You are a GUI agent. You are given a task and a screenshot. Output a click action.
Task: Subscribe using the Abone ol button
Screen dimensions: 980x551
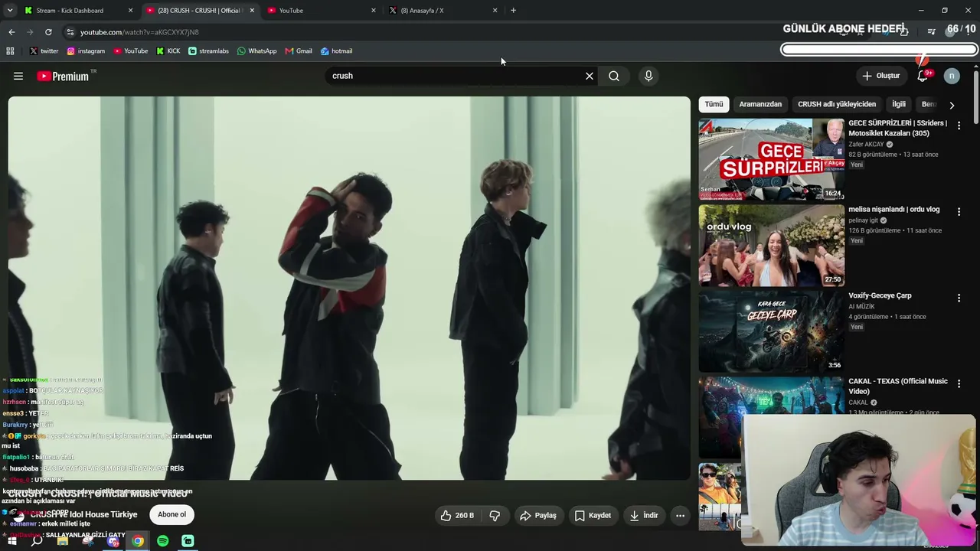coord(171,514)
